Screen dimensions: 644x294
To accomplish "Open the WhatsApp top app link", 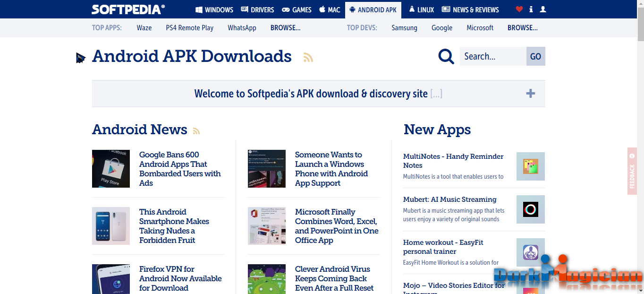I will (242, 28).
